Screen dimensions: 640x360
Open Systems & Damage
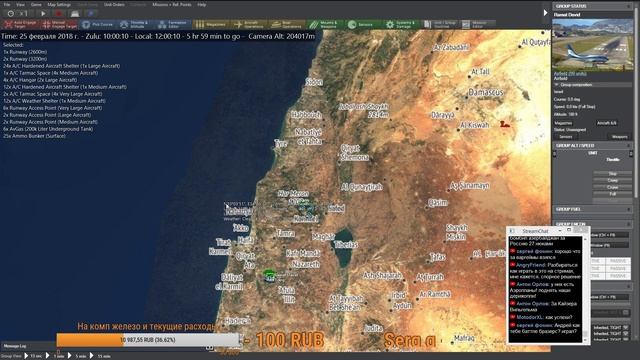pos(401,24)
